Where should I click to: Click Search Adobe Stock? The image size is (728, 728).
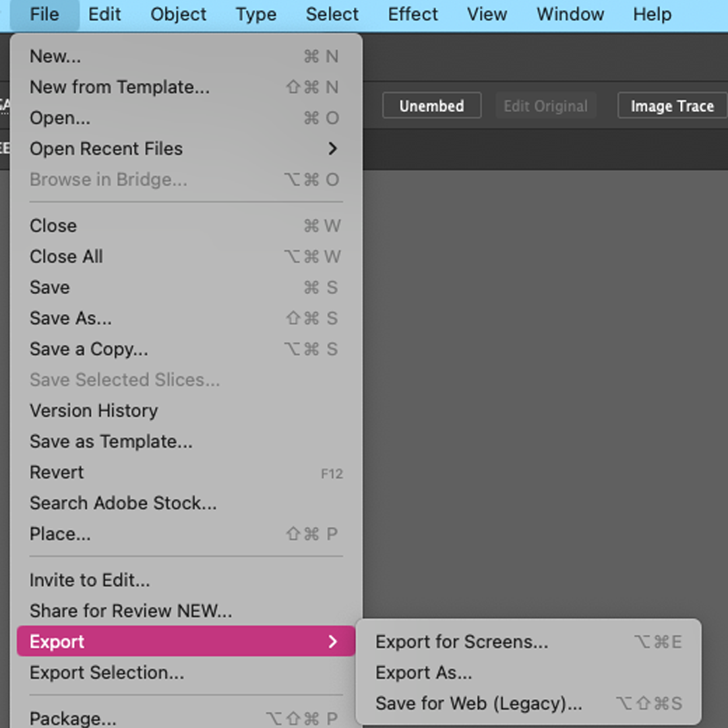(123, 503)
